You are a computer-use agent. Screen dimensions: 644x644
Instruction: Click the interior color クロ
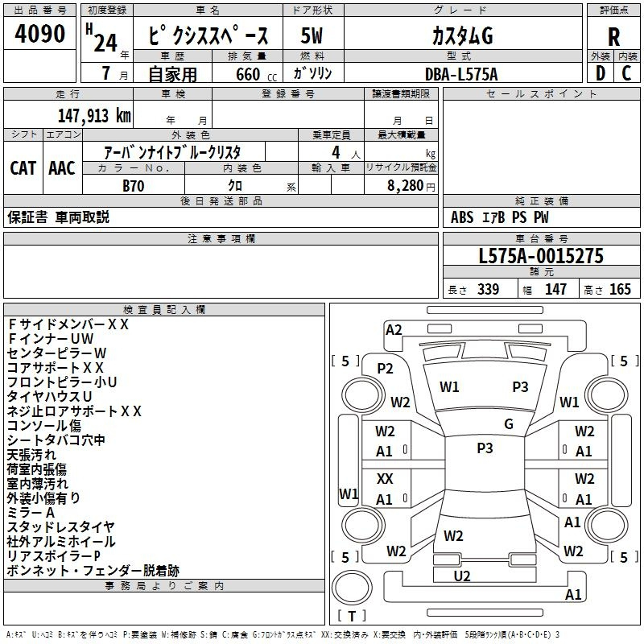coord(235,186)
